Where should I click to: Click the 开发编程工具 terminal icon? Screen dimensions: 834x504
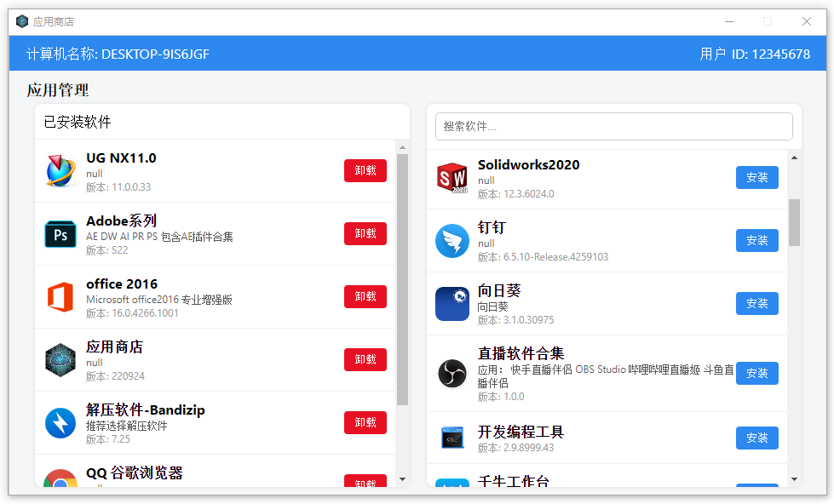tap(452, 438)
